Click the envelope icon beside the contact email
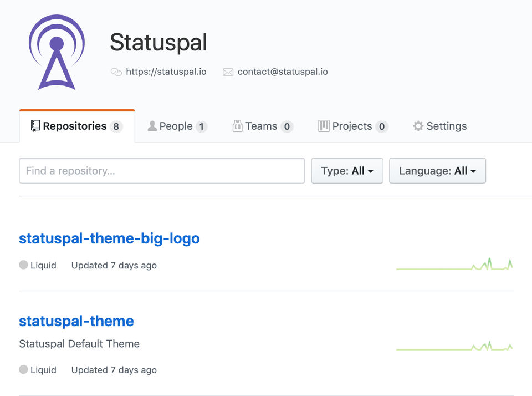 [228, 72]
